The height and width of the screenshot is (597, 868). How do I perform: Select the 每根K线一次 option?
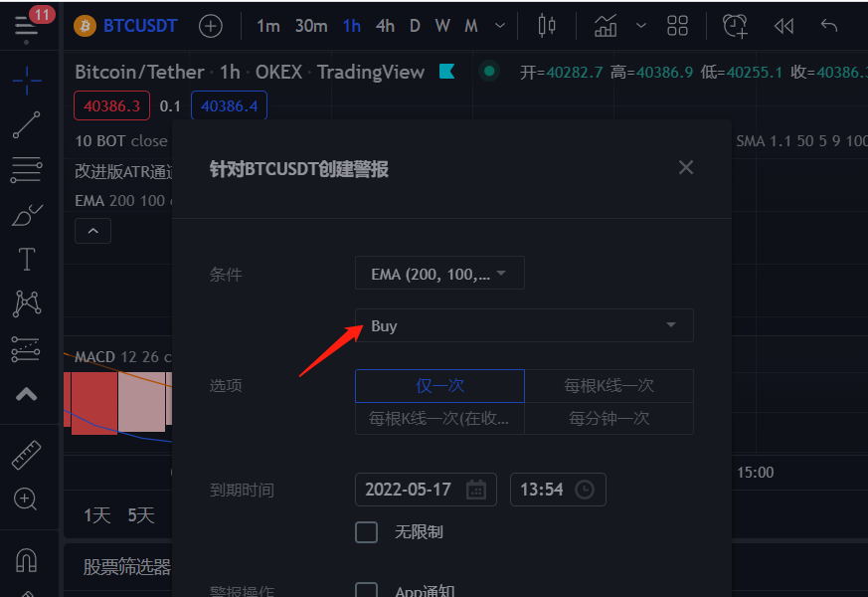(x=608, y=385)
